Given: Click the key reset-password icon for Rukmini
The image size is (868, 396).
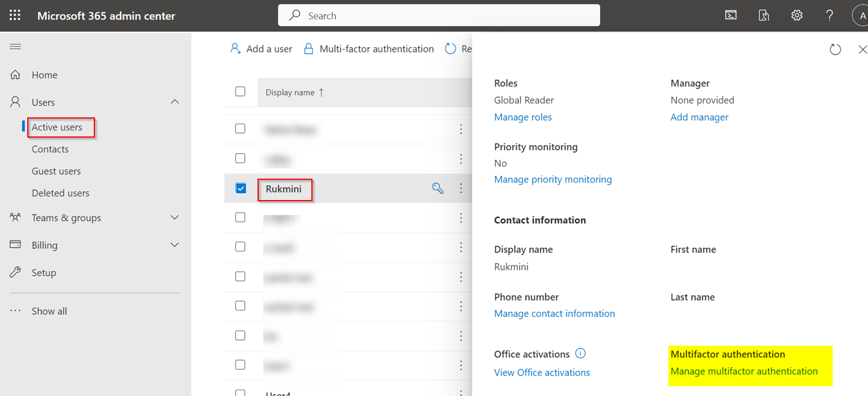Looking at the screenshot, I should (x=438, y=188).
